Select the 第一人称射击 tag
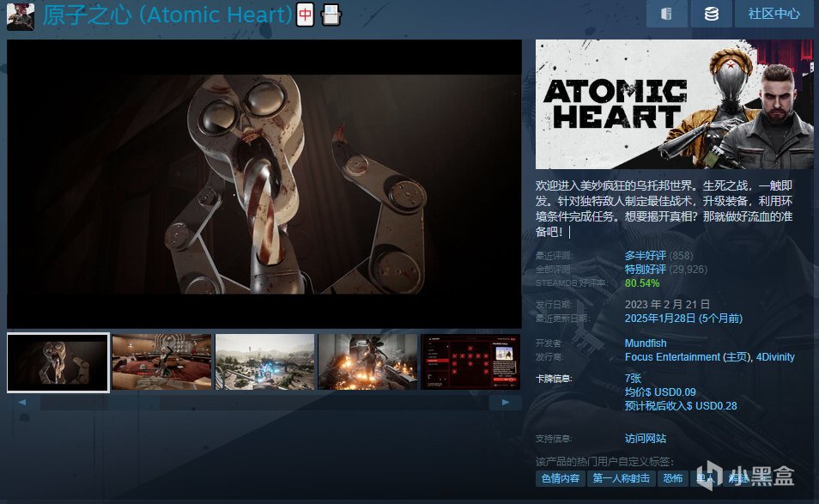 (621, 478)
